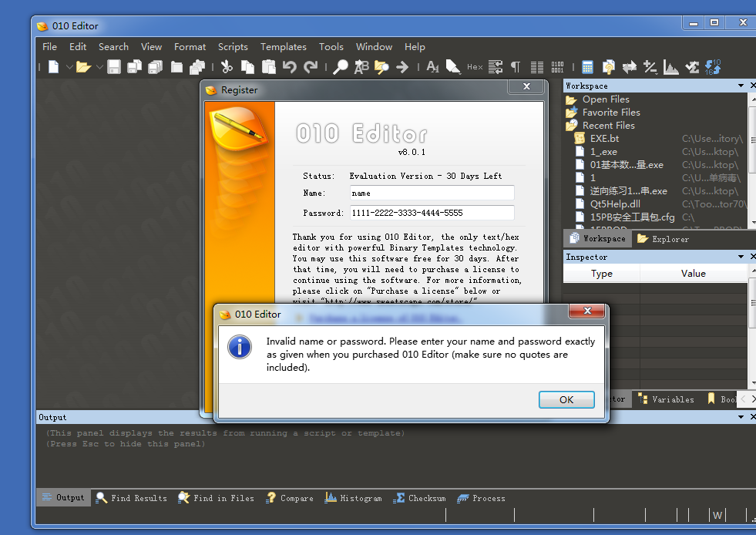Click the Password field in Register
756x535 pixels.
click(432, 213)
